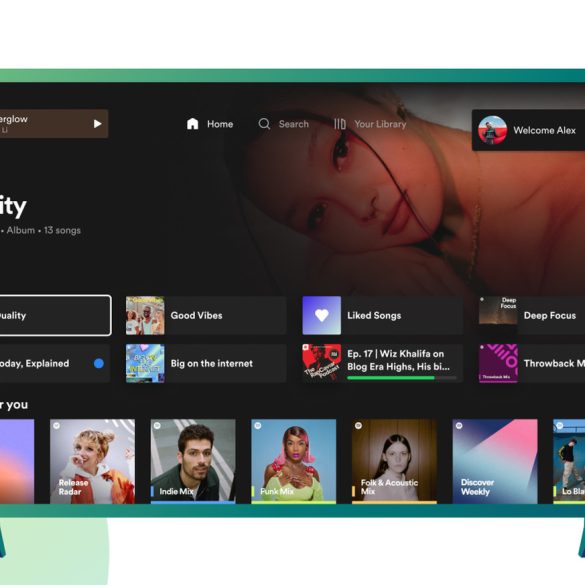Click the Liked Songs heart icon

322,315
